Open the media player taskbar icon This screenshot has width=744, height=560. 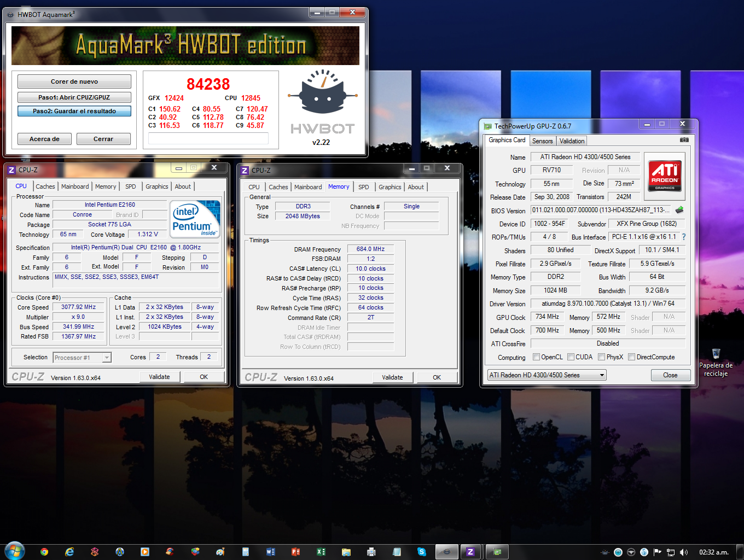tap(145, 552)
